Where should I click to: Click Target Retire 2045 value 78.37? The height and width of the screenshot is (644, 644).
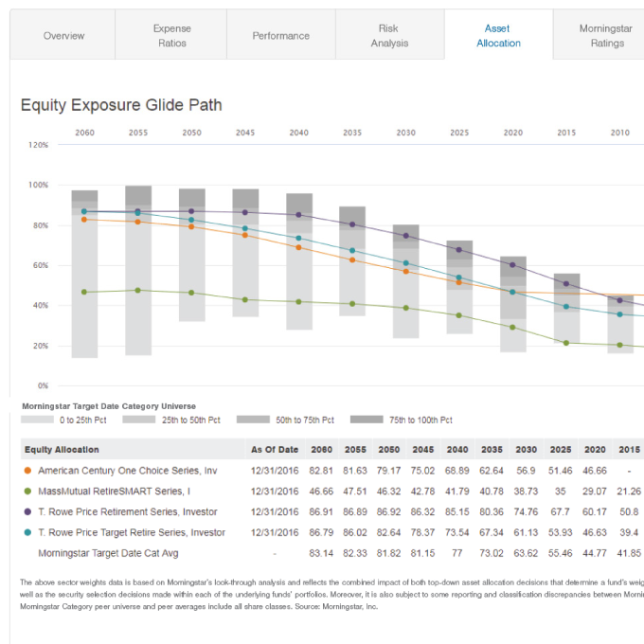click(x=422, y=532)
